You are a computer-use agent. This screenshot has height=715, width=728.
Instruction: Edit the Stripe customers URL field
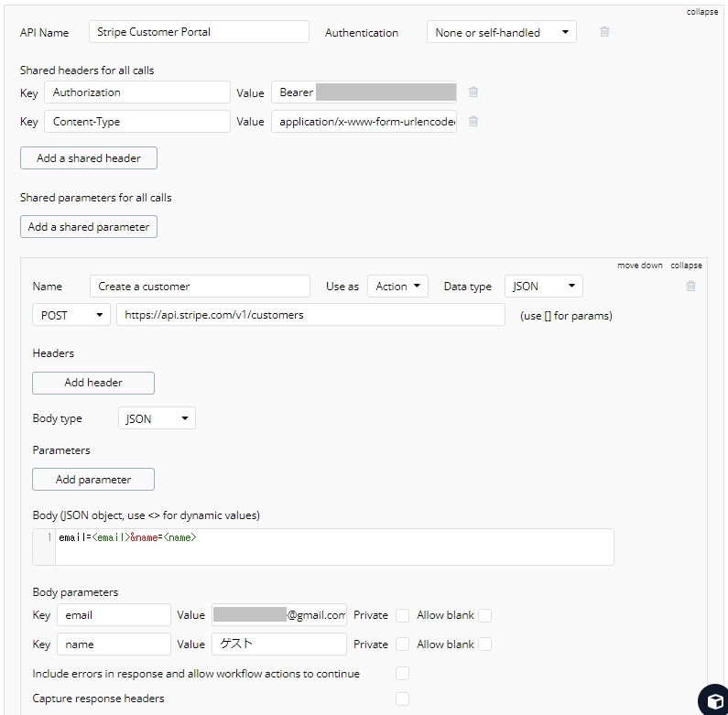pos(310,315)
